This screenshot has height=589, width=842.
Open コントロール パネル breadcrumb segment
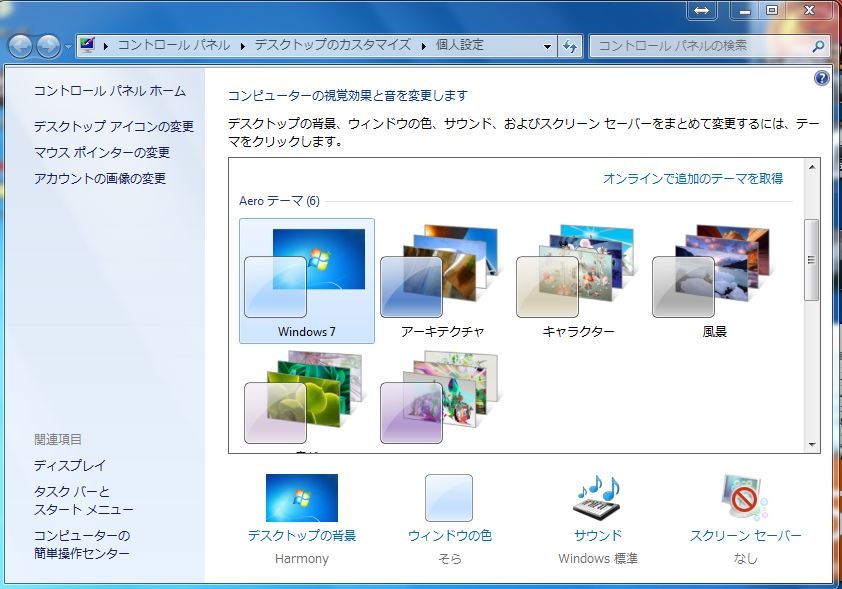point(173,45)
